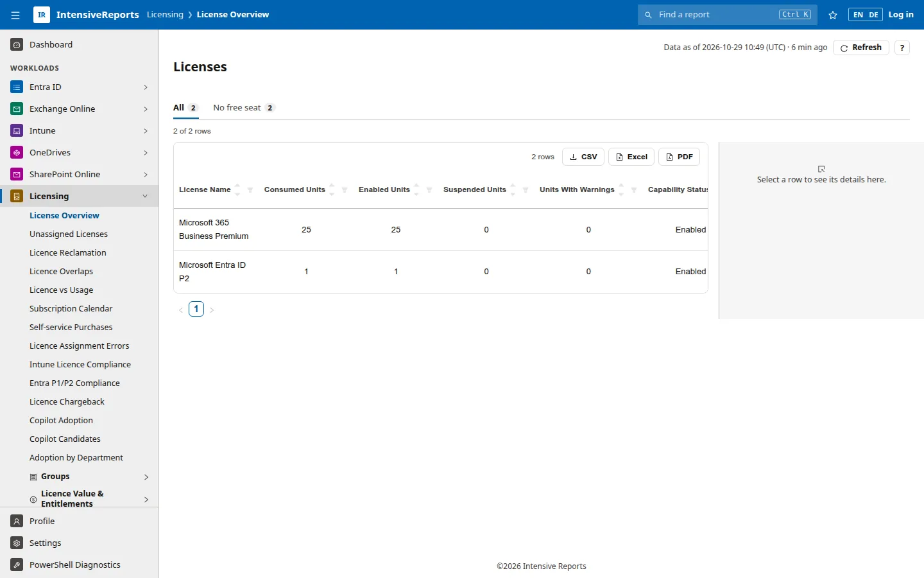Filter the Units With Warnings column
This screenshot has height=578, width=924.
(x=634, y=190)
